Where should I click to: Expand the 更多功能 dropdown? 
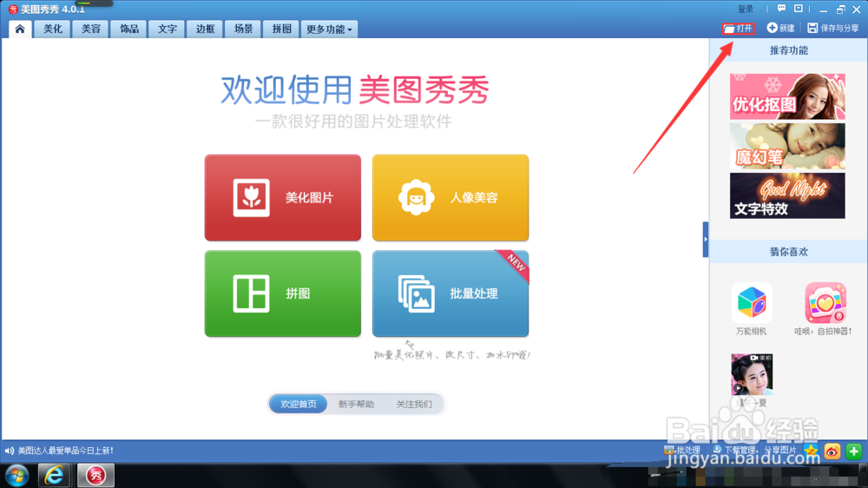point(329,29)
